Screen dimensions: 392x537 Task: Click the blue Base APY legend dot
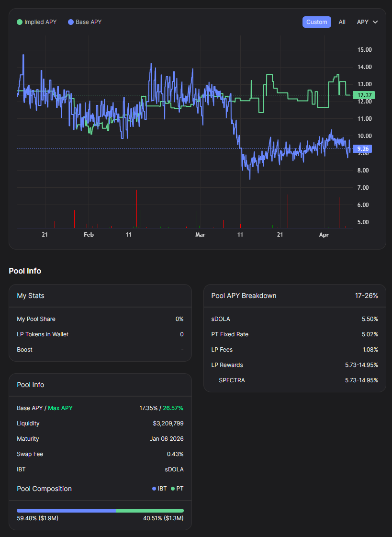tap(71, 22)
